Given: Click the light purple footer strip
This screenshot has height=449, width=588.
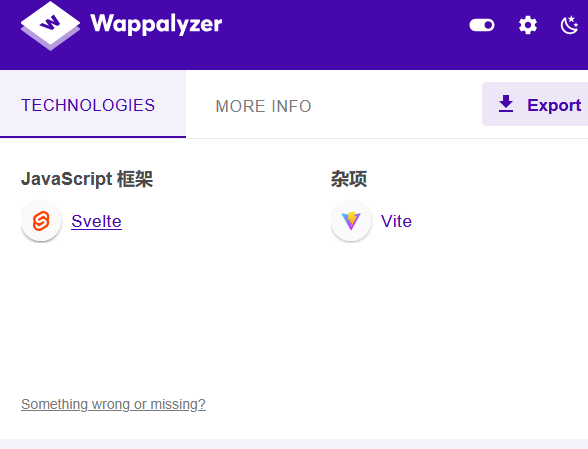Looking at the screenshot, I should [x=294, y=444].
